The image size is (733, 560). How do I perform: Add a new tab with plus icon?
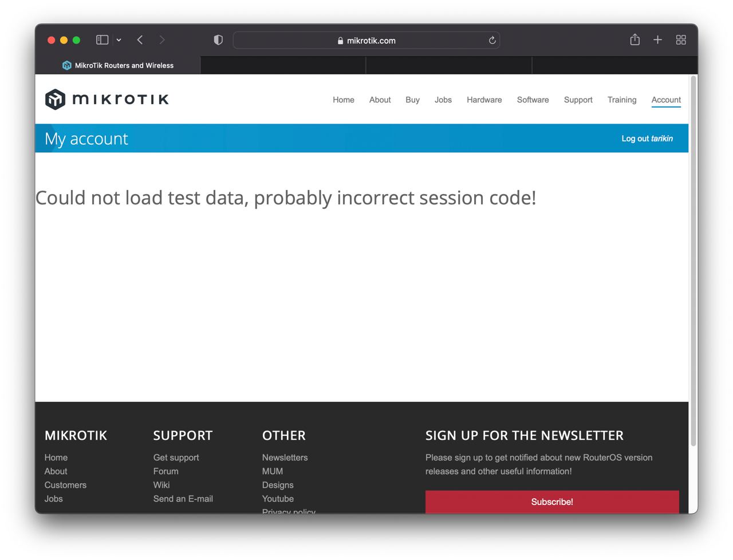point(657,40)
